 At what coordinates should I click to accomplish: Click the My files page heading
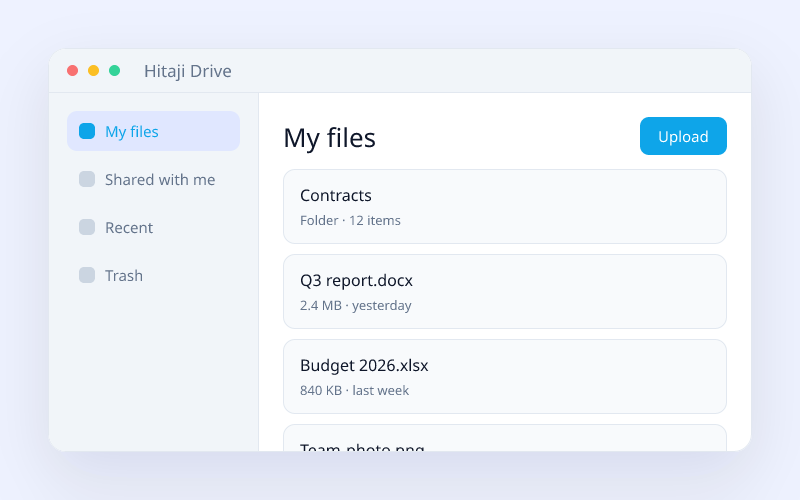(330, 138)
